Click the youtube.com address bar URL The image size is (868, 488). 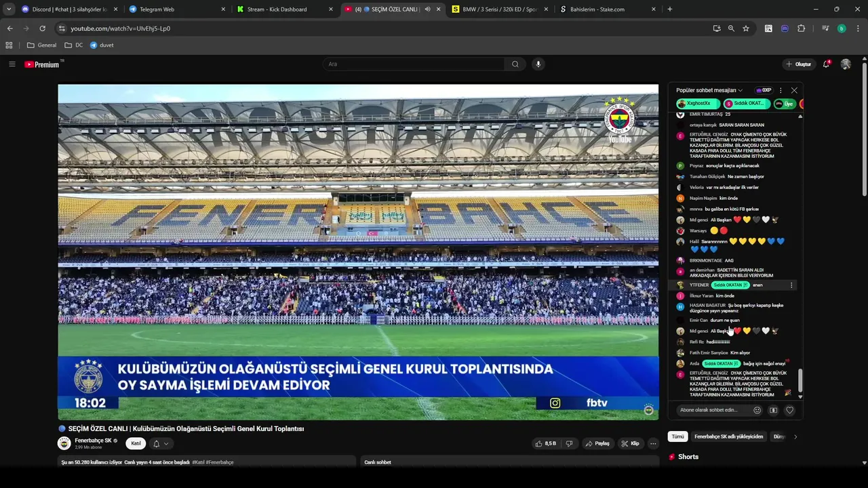point(120,28)
